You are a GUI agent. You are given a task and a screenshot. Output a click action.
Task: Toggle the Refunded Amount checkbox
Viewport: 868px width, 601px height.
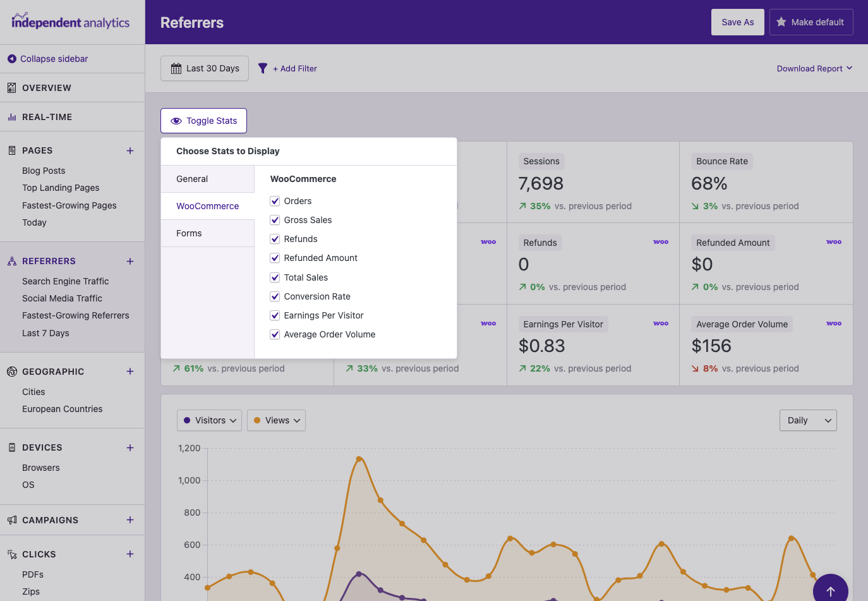pyautogui.click(x=275, y=258)
